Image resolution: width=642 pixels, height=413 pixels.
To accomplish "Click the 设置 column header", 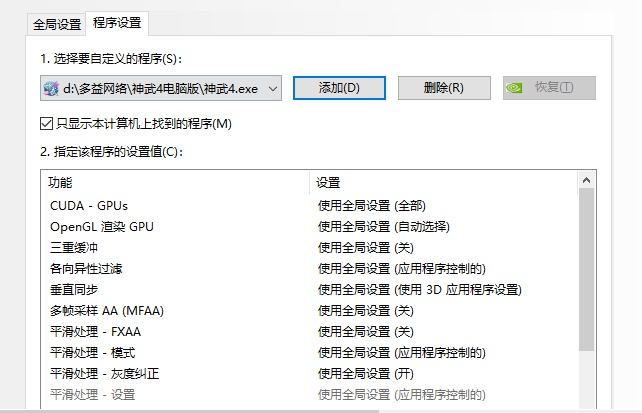I will tap(443, 183).
